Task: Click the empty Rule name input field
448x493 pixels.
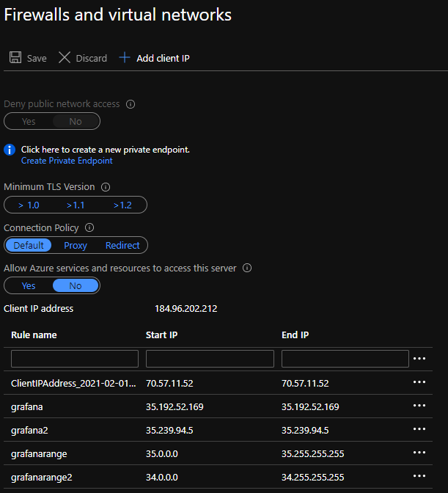Action: [75, 359]
